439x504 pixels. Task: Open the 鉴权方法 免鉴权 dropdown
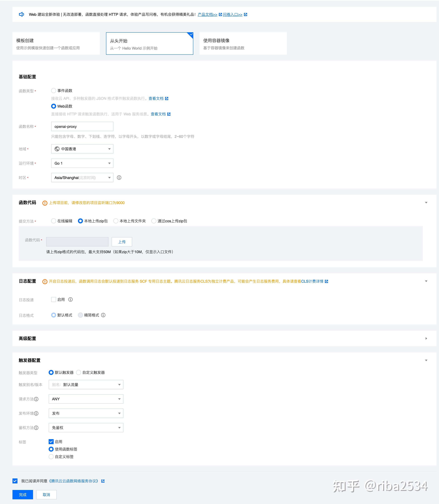(x=86, y=428)
